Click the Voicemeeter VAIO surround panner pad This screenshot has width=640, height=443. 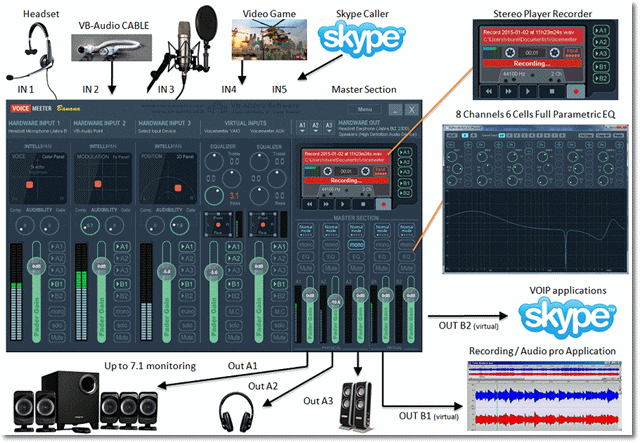pyautogui.click(x=218, y=225)
